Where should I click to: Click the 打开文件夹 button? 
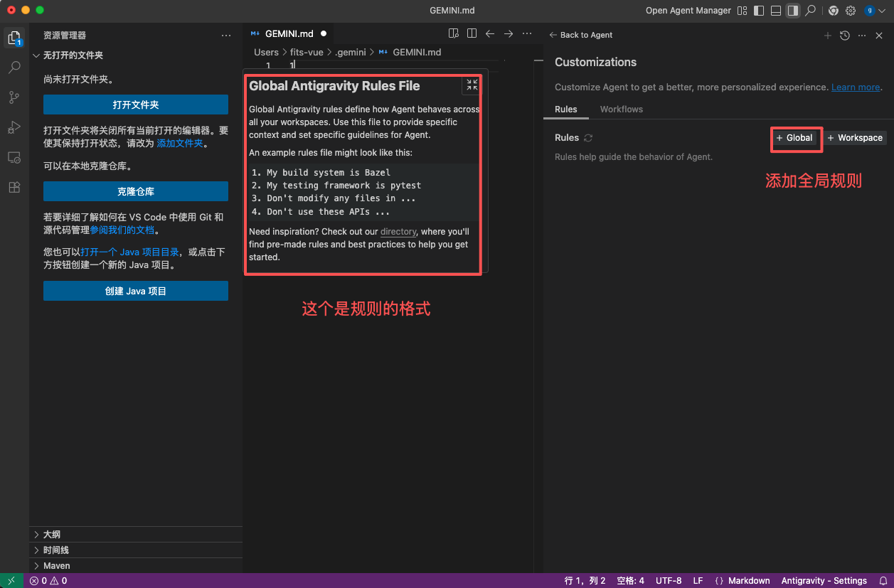(x=136, y=105)
